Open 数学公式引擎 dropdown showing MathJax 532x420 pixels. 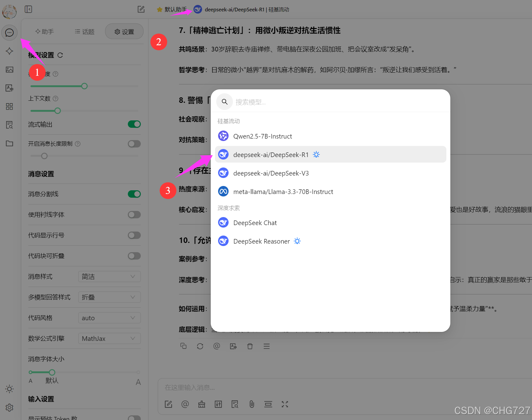click(x=109, y=338)
